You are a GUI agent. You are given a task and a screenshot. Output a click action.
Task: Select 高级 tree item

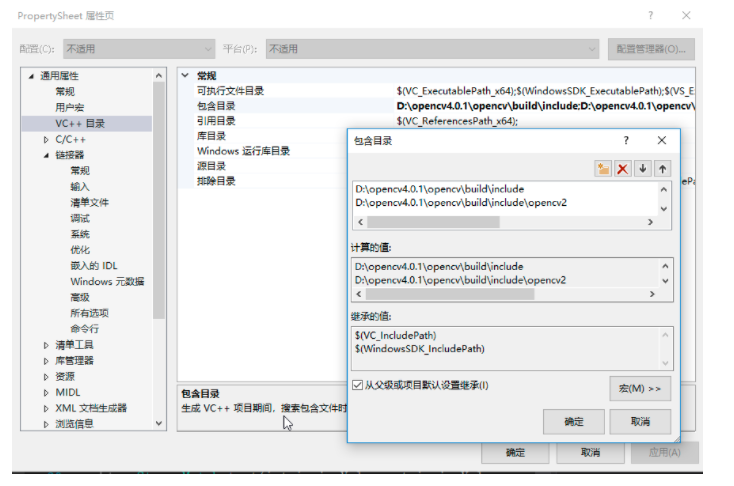tap(80, 297)
